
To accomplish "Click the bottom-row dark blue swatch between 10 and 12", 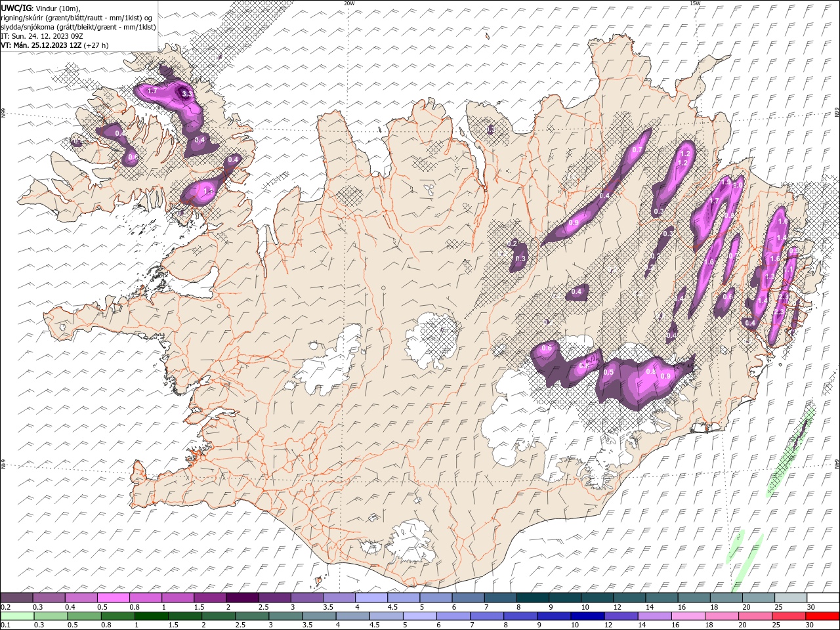I will [x=587, y=616].
